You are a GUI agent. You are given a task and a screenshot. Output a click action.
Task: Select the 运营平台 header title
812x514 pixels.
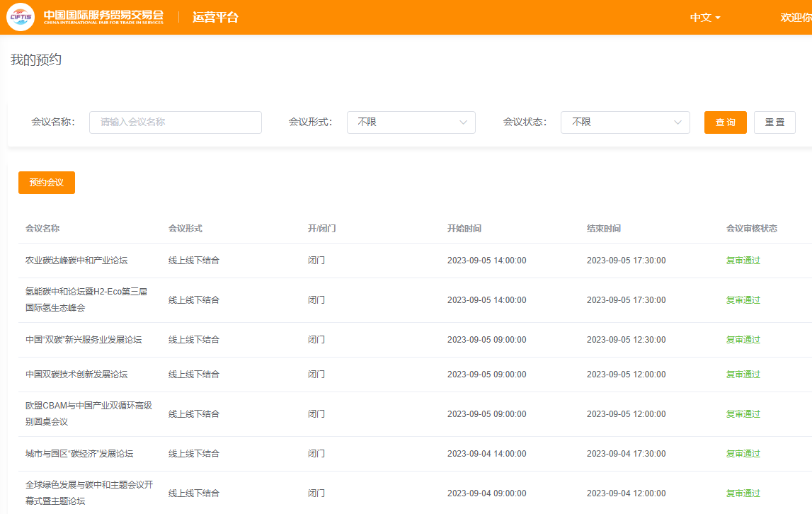(x=215, y=18)
